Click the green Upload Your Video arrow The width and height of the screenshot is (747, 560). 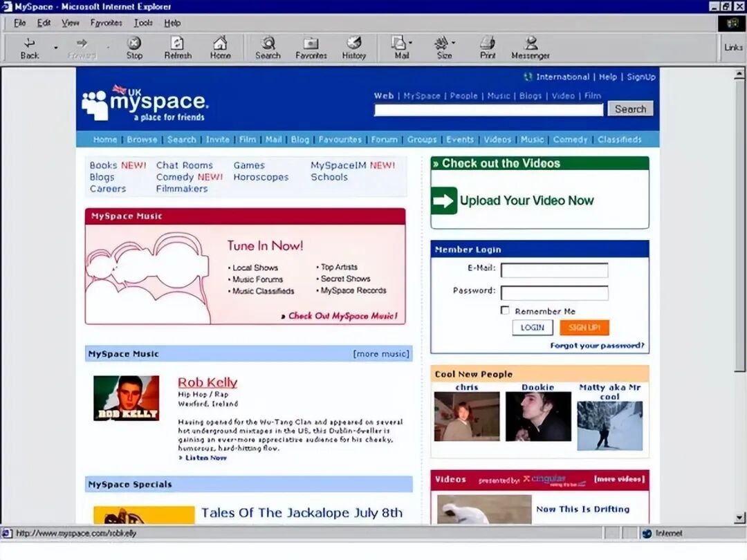point(443,200)
